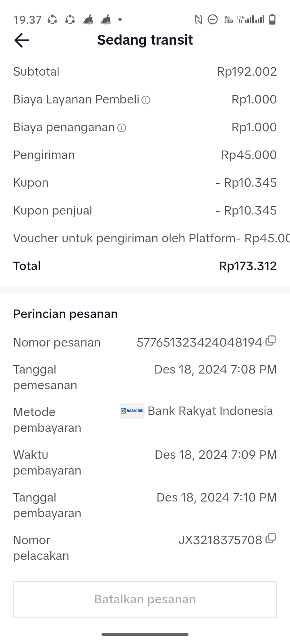The width and height of the screenshot is (290, 644).
Task: Copy the order number
Action: coord(271,341)
